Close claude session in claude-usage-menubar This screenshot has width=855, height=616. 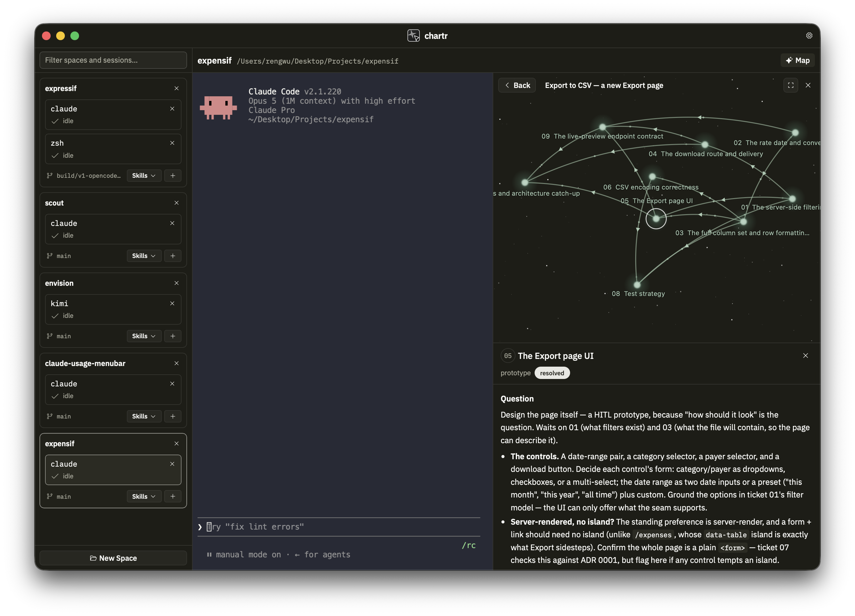[x=172, y=384]
